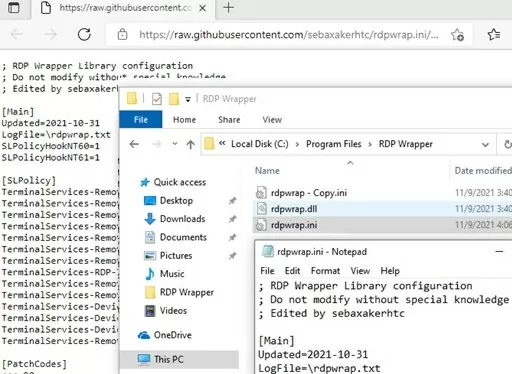Open OneDrive in navigation pane
The height and width of the screenshot is (374, 512).
(x=172, y=335)
